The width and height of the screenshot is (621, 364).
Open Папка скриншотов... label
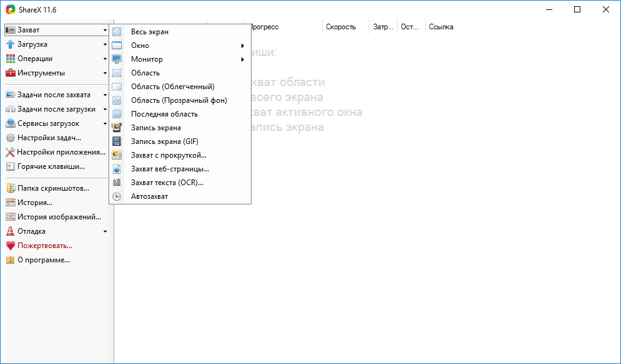53,188
